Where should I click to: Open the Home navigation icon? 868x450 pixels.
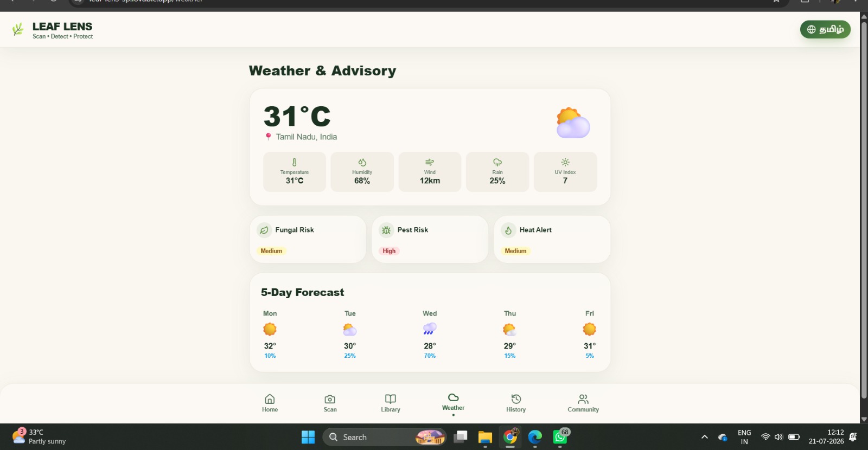click(270, 399)
